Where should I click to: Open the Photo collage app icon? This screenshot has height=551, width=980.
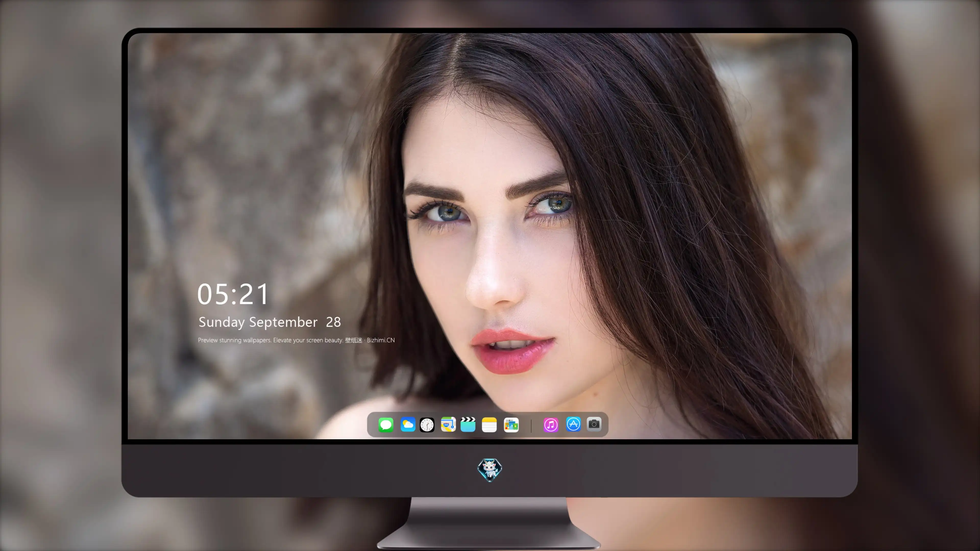pos(511,425)
